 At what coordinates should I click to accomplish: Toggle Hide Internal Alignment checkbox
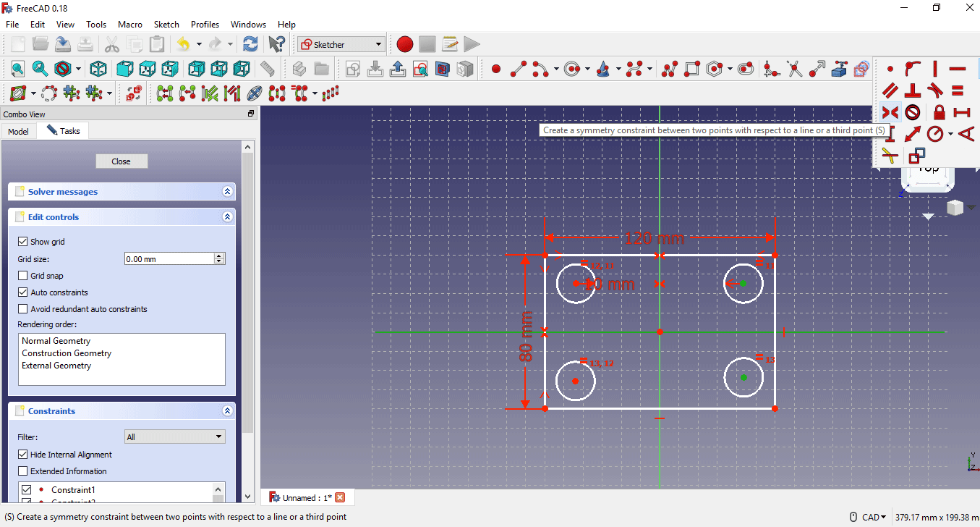tap(22, 455)
